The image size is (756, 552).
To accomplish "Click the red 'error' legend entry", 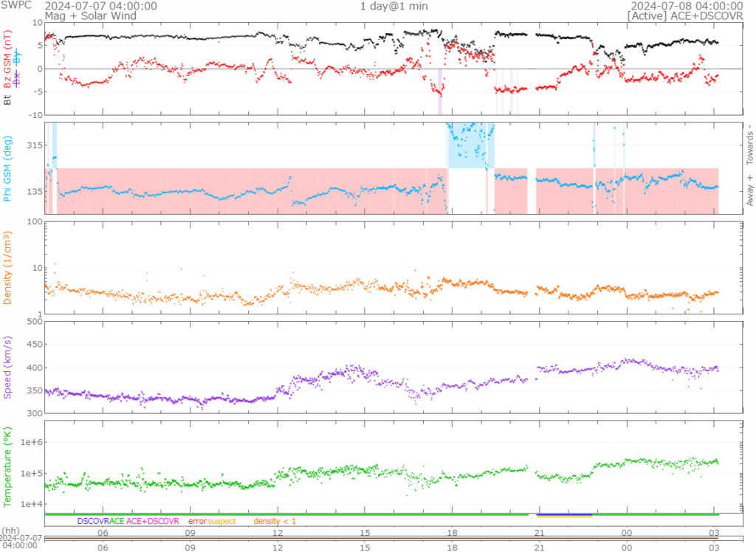I will 197,521.
